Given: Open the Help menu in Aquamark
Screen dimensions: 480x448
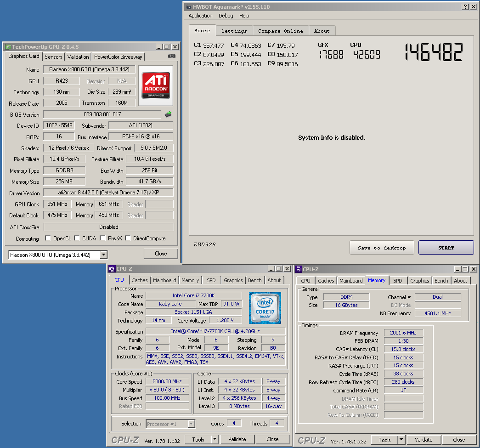Looking at the screenshot, I should click(x=244, y=16).
